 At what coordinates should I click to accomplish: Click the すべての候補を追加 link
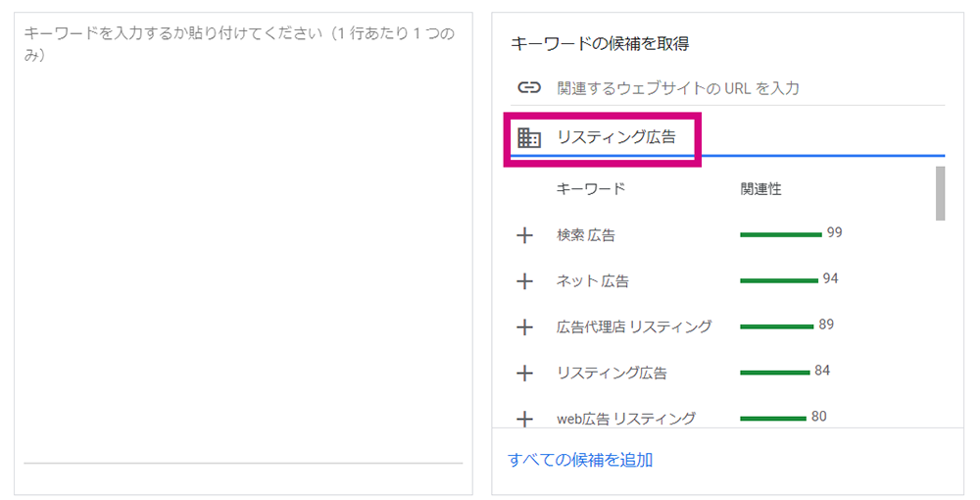[x=580, y=460]
